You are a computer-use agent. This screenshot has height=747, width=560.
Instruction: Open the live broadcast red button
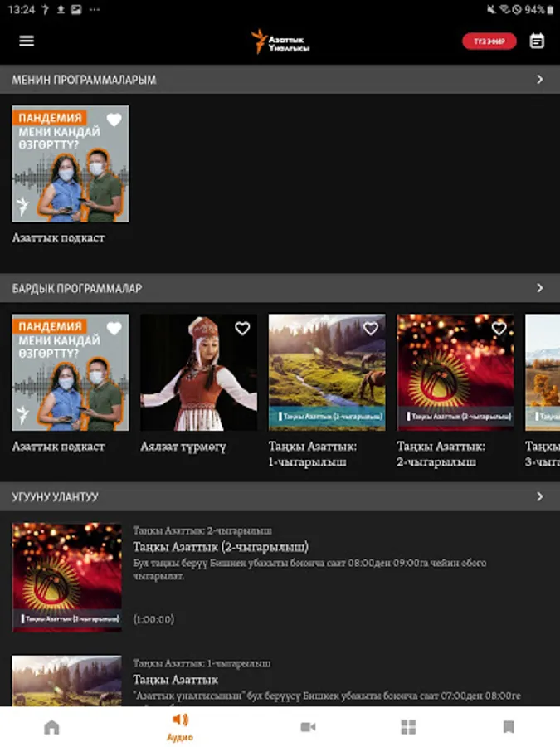[489, 41]
